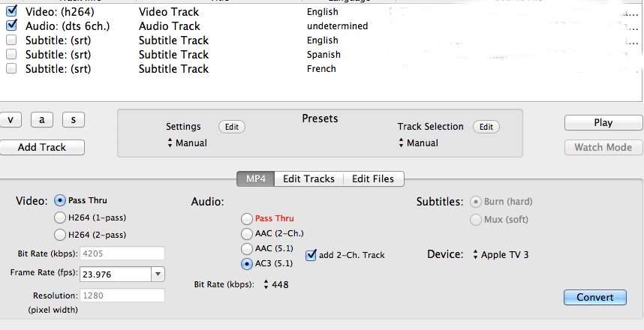Choose AAC (5.1) audio encoding
Image resolution: width=644 pixels, height=330 pixels.
coord(247,248)
